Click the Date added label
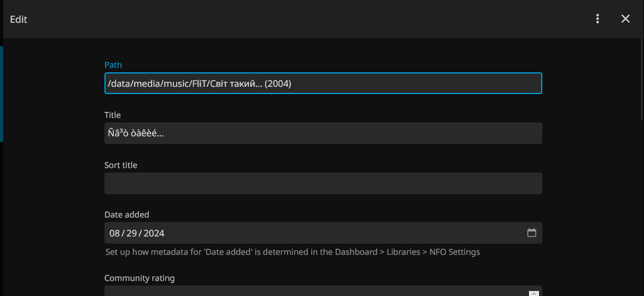 pyautogui.click(x=127, y=215)
